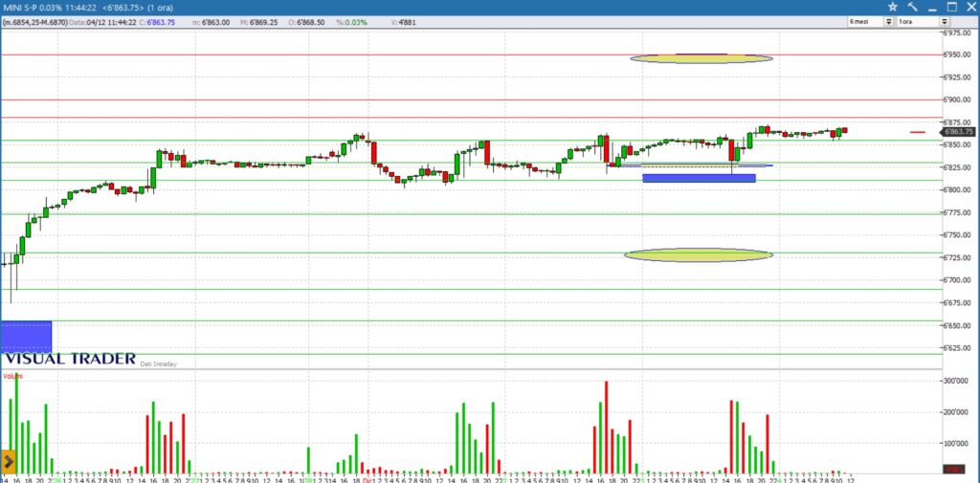
Task: Click the '1 ora' timeframe field
Action: 918,21
